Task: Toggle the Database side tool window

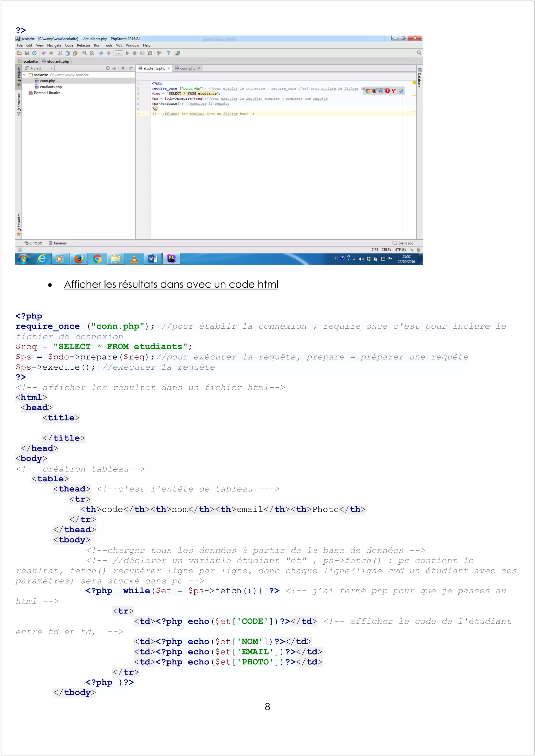Action: click(419, 77)
